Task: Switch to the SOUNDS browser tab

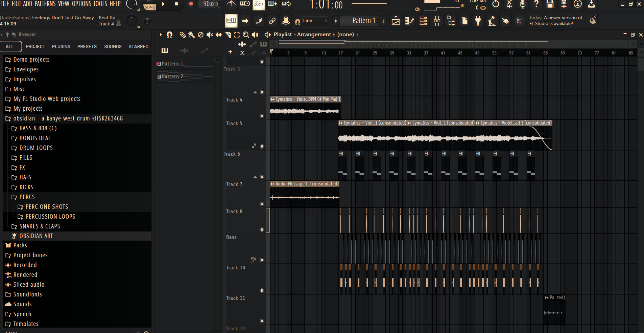Action: click(x=113, y=46)
